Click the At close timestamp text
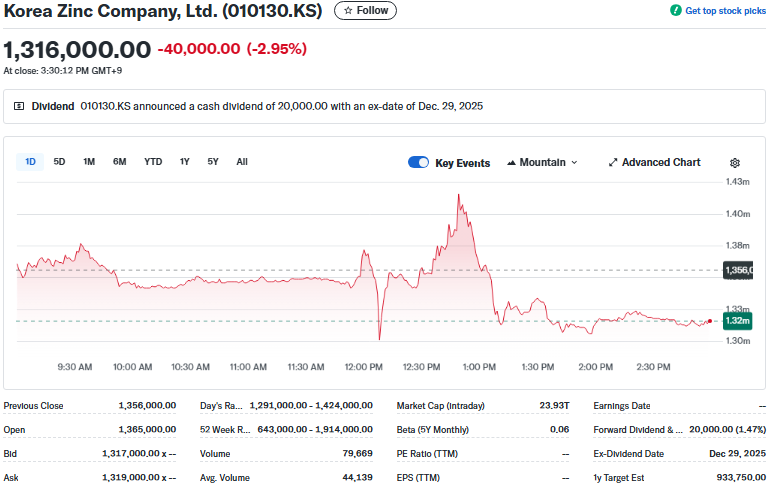The height and width of the screenshot is (489, 773). coord(63,71)
